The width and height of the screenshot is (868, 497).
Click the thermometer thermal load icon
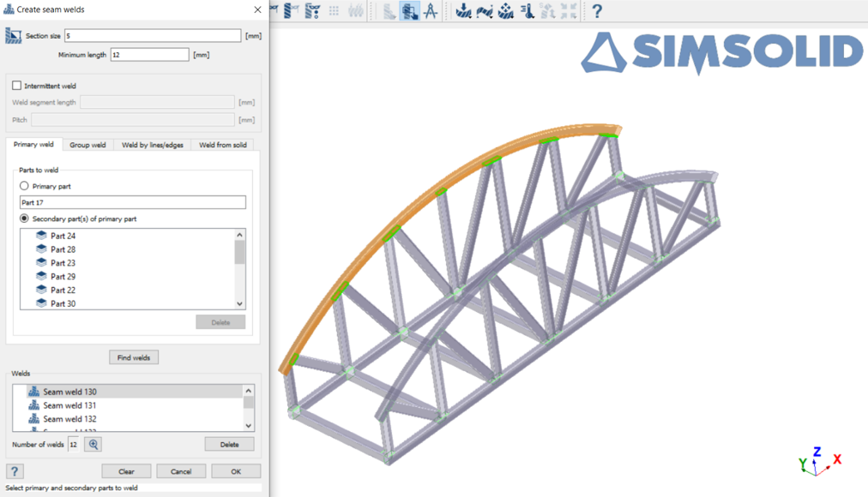[527, 11]
